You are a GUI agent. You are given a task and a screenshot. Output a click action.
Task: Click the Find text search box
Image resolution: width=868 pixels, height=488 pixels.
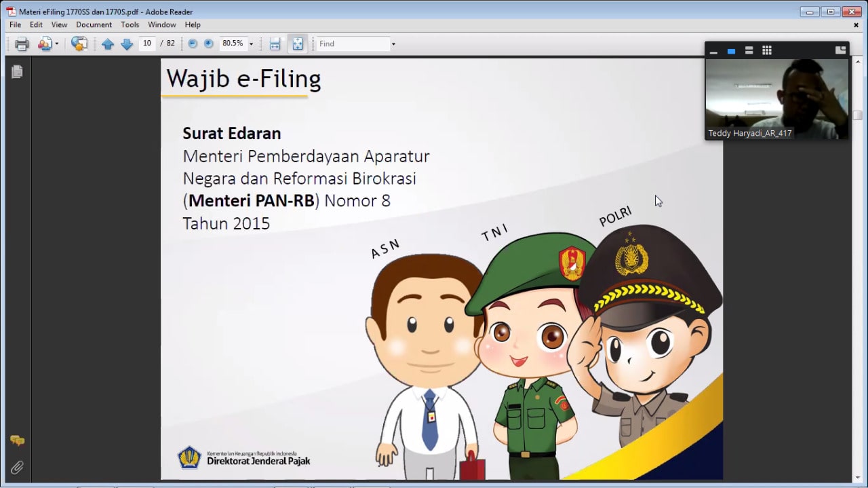coord(353,43)
